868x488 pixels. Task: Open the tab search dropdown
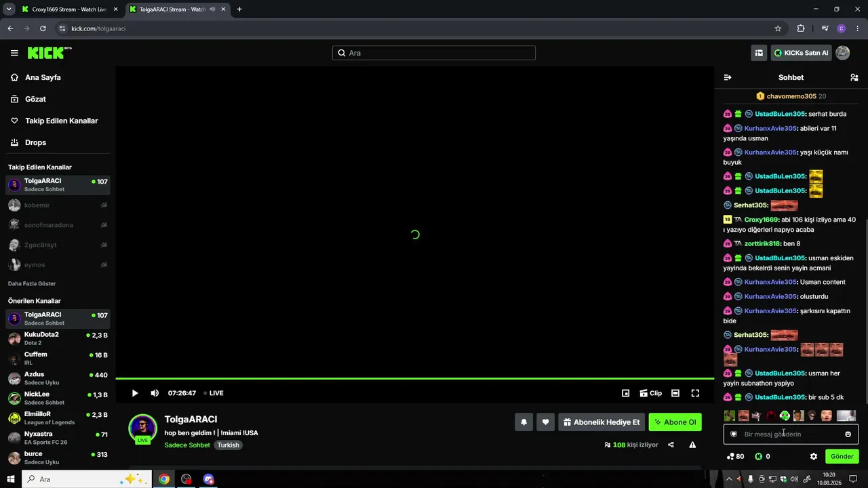pyautogui.click(x=9, y=9)
